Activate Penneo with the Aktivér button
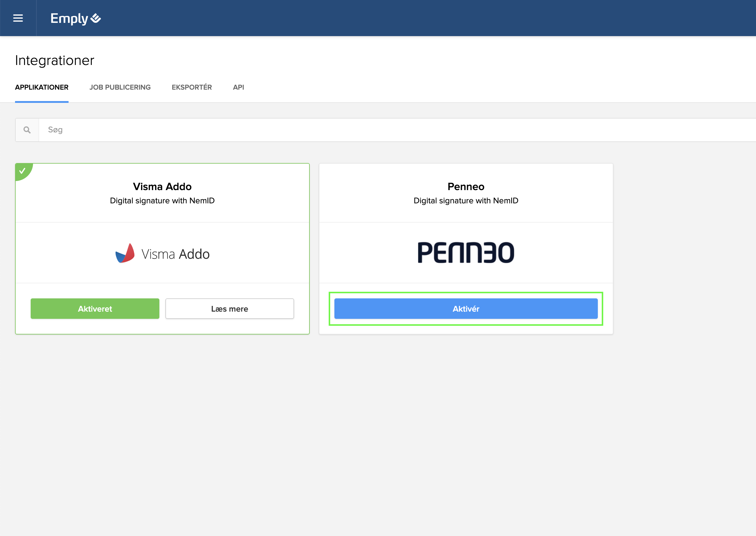Screen dimensions: 756x536 point(466,309)
